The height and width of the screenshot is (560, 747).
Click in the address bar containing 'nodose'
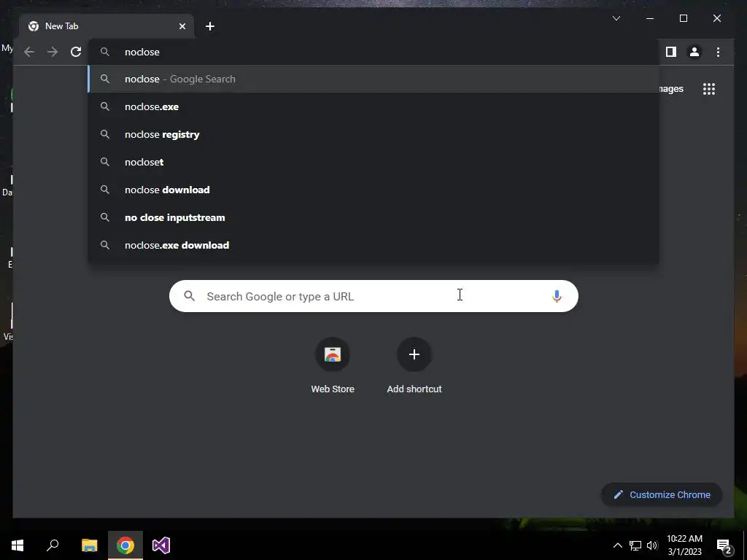pos(373,52)
